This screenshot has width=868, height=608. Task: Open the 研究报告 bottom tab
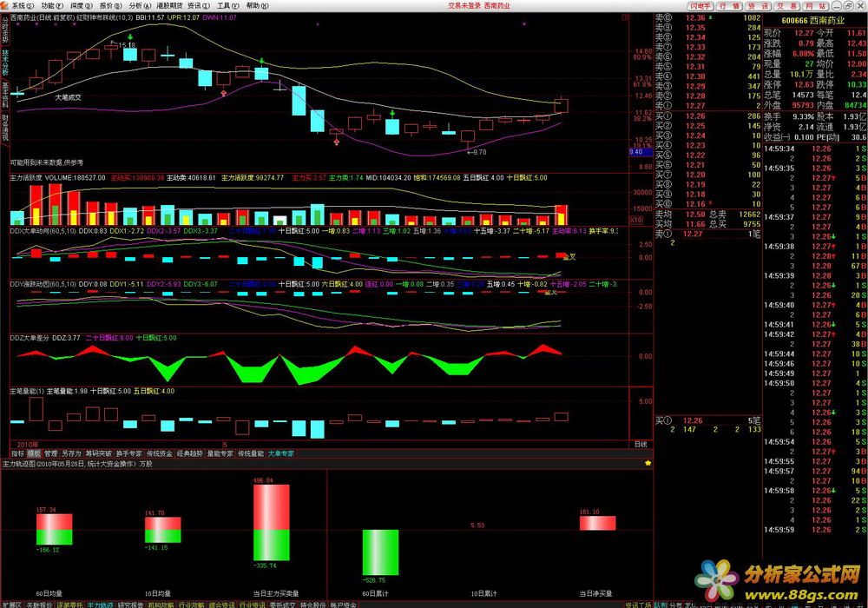click(x=131, y=605)
